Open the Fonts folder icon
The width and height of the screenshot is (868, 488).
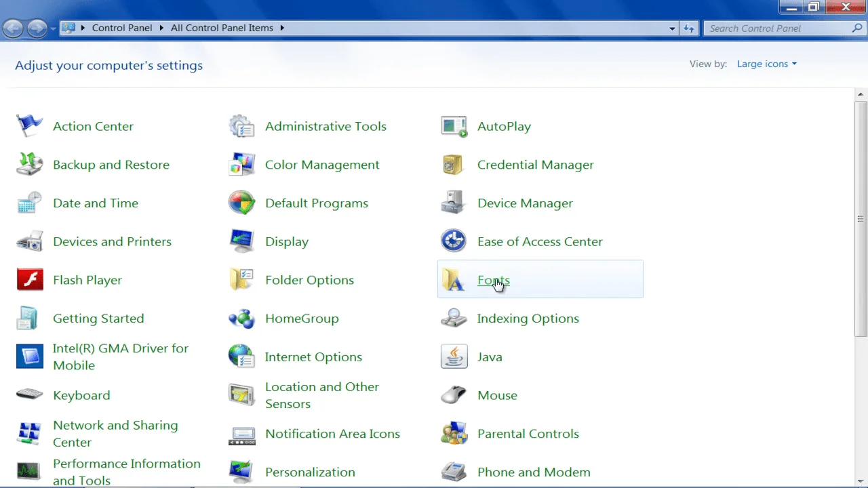pyautogui.click(x=454, y=280)
